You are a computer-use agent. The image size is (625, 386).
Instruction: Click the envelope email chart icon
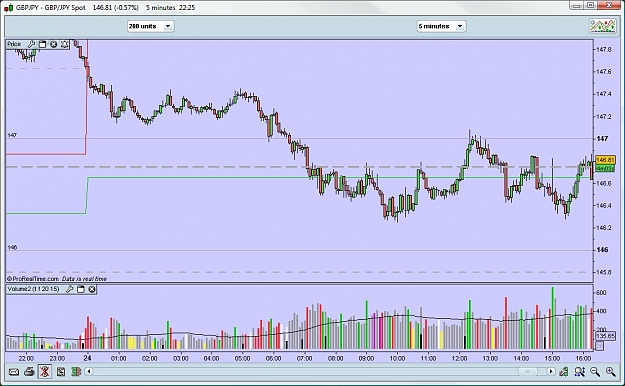[x=14, y=372]
